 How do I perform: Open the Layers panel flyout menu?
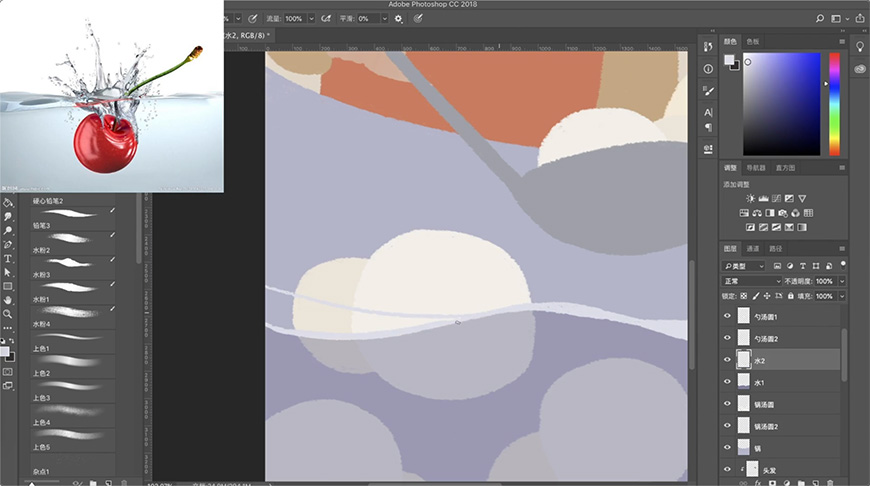click(x=842, y=249)
